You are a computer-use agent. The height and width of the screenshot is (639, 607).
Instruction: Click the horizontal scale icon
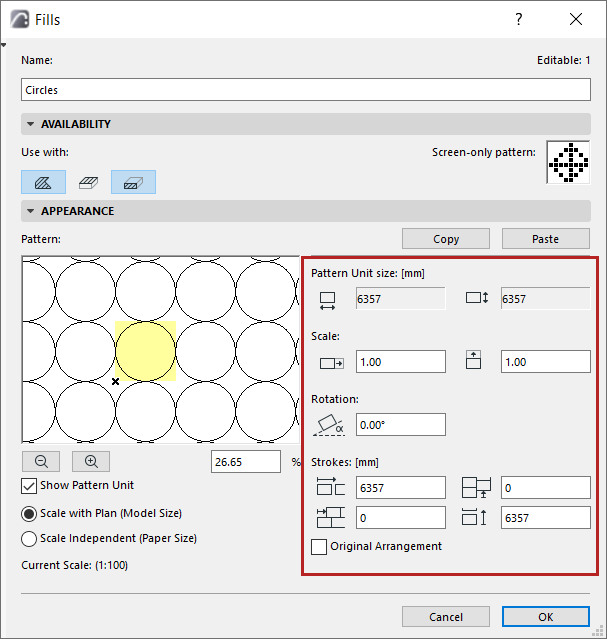click(331, 363)
